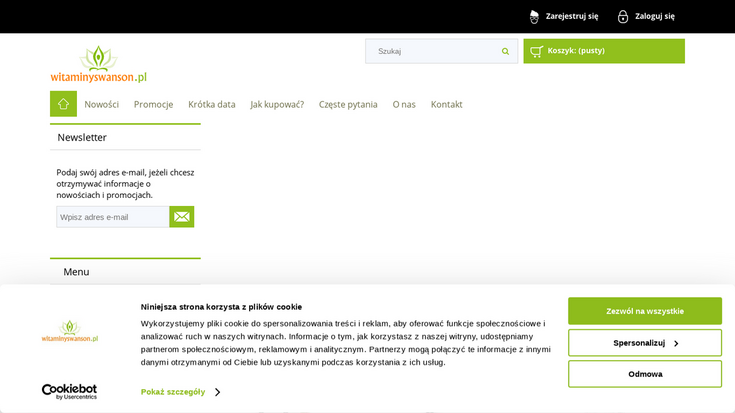Click the Zaloguj się link
735x413 pixels.
pos(654,16)
